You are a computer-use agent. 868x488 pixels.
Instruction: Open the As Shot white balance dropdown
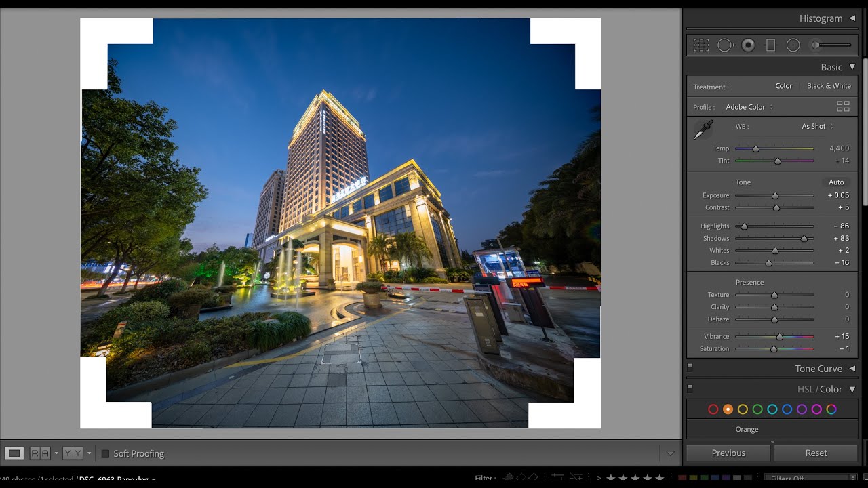click(x=818, y=127)
